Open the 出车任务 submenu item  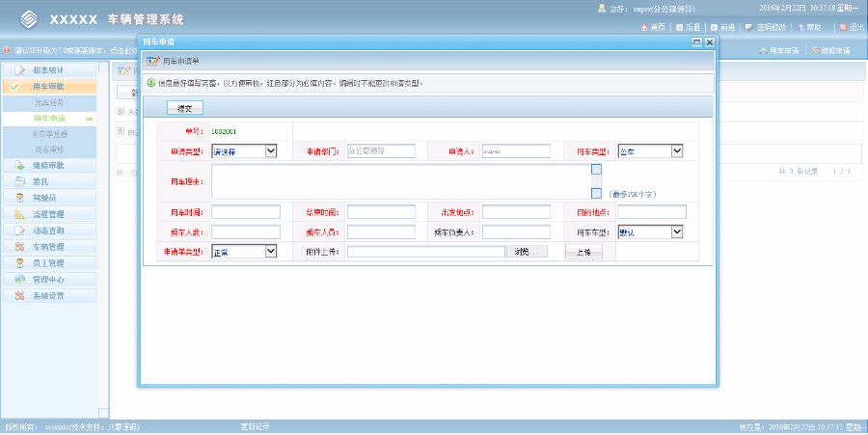(49, 103)
